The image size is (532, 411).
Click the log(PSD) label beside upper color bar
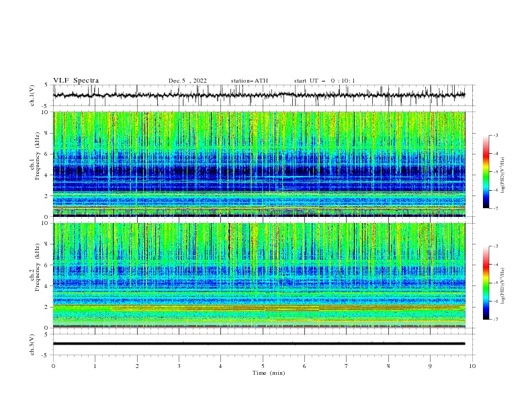tap(502, 175)
